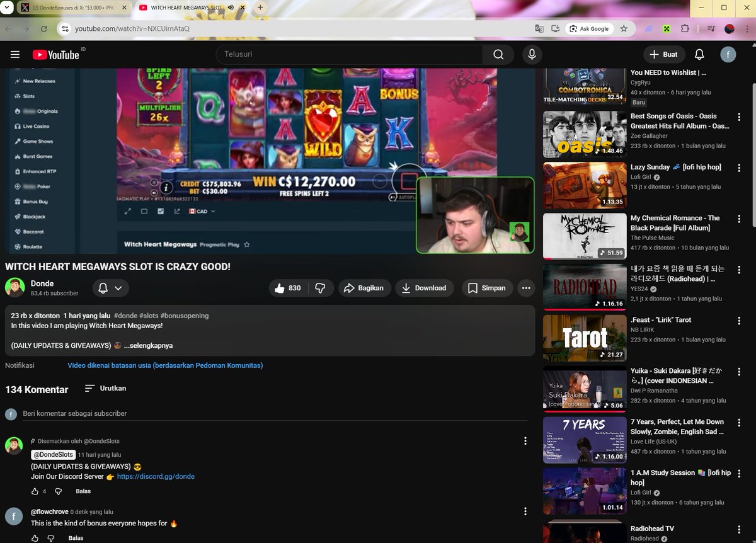Open the YouTube account avatar menu

tap(728, 55)
